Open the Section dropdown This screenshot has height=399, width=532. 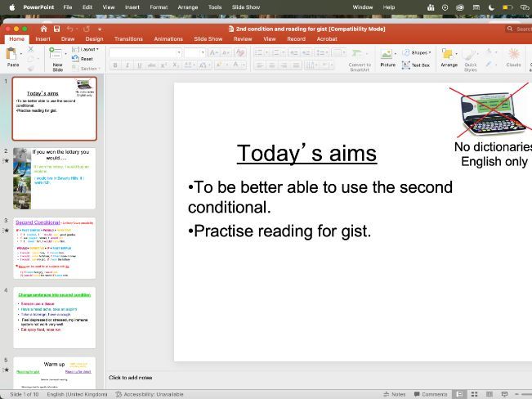(86, 68)
